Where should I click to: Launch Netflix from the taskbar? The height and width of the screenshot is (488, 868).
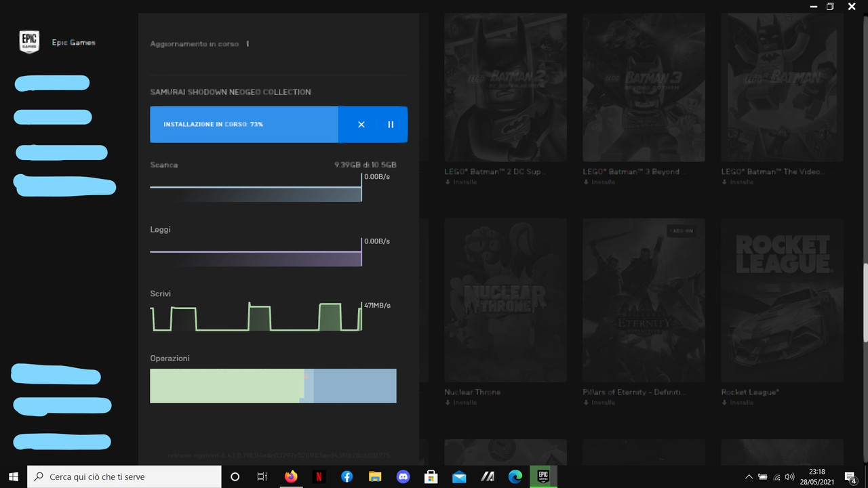319,476
